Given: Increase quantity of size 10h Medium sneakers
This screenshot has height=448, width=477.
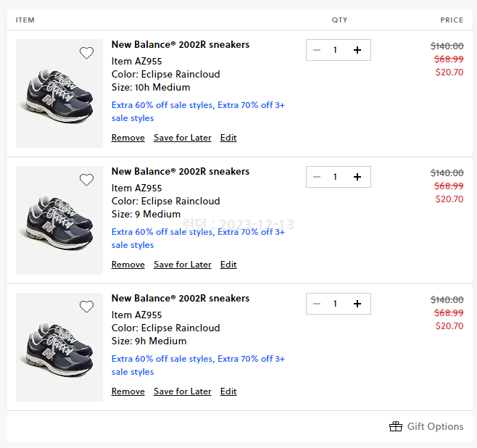Looking at the screenshot, I should tap(357, 50).
